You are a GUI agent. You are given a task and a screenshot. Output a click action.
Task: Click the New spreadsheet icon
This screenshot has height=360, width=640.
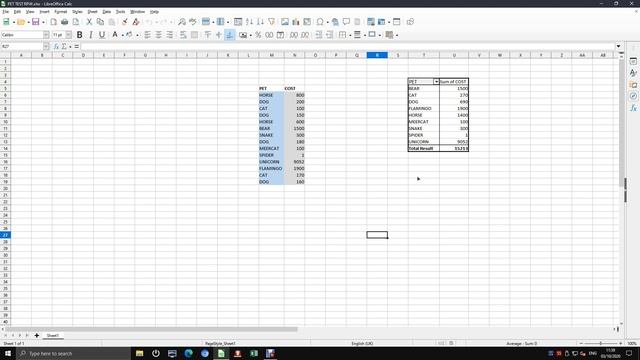tap(6, 22)
